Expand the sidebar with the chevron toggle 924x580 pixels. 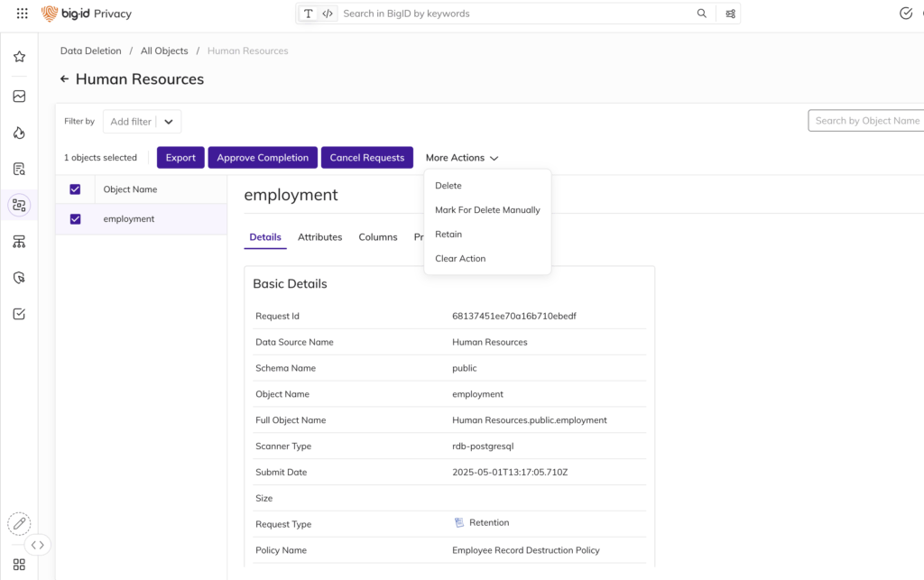pyautogui.click(x=37, y=545)
